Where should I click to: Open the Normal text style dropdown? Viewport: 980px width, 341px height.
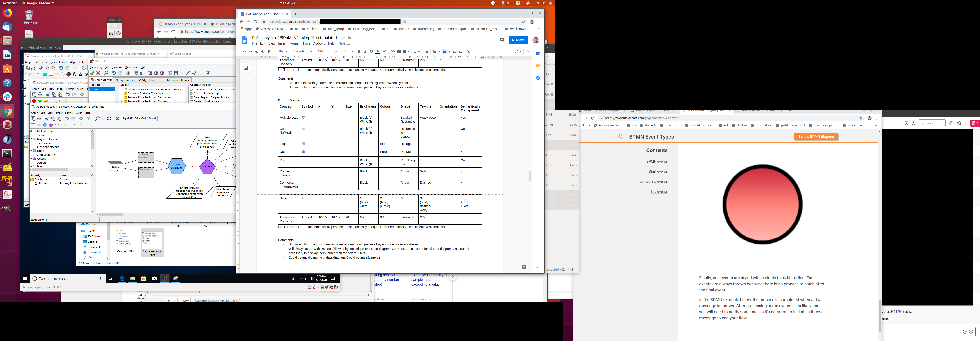pos(302,51)
